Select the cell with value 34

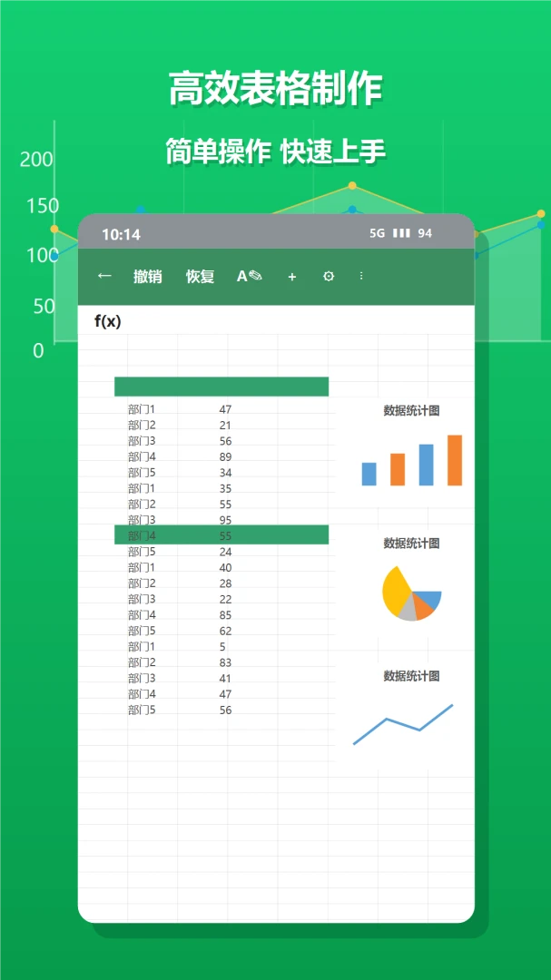click(225, 473)
